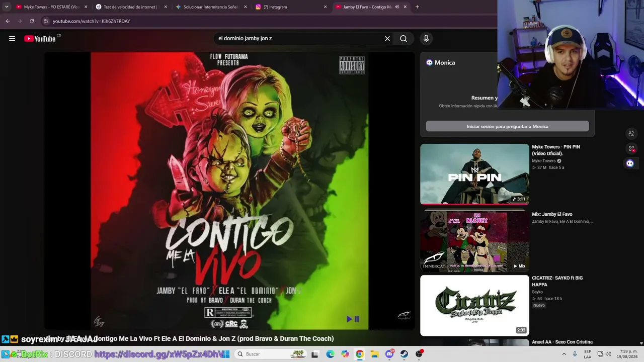This screenshot has height=362, width=644.
Task: Open a new browser tab
Action: tap(417, 7)
